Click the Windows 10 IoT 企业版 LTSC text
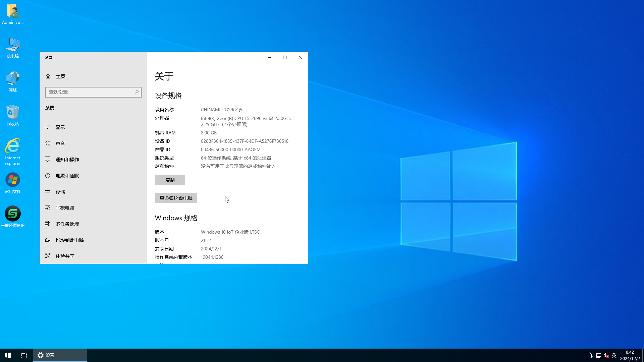 coord(230,232)
